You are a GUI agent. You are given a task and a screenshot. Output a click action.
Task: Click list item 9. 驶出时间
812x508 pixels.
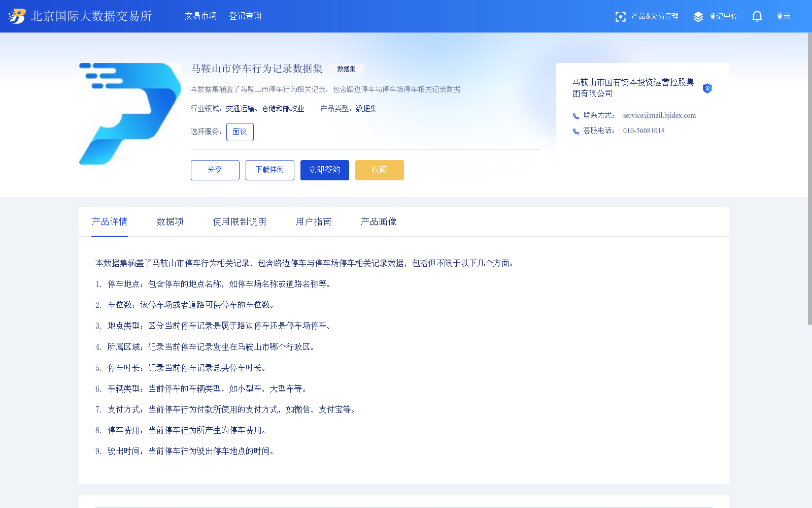click(185, 451)
